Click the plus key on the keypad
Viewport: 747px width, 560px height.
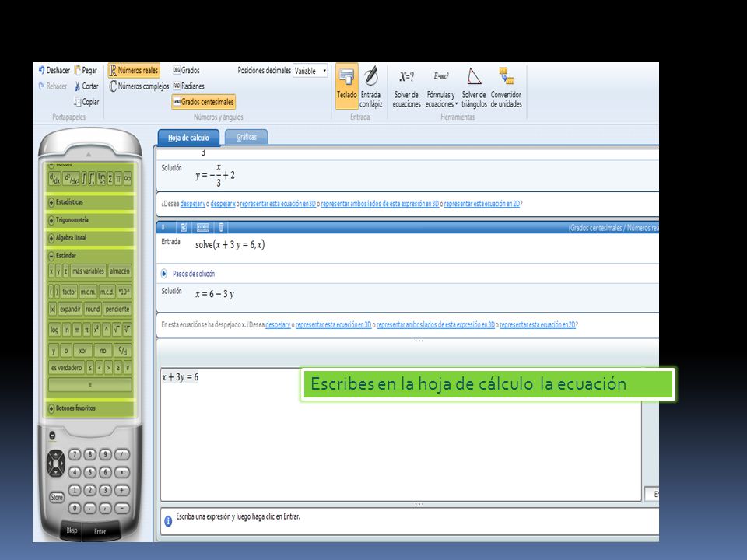(x=122, y=490)
